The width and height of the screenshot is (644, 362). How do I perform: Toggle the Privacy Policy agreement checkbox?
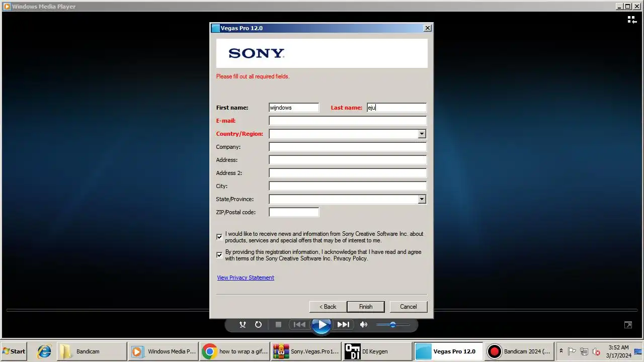[x=219, y=255]
